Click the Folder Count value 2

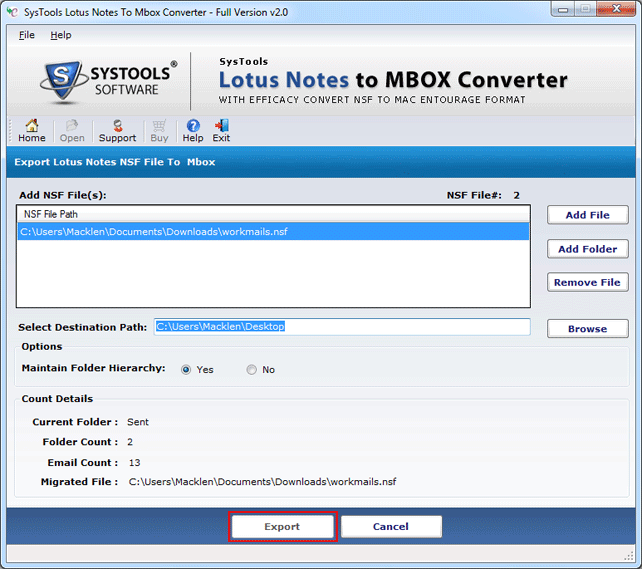pos(130,442)
